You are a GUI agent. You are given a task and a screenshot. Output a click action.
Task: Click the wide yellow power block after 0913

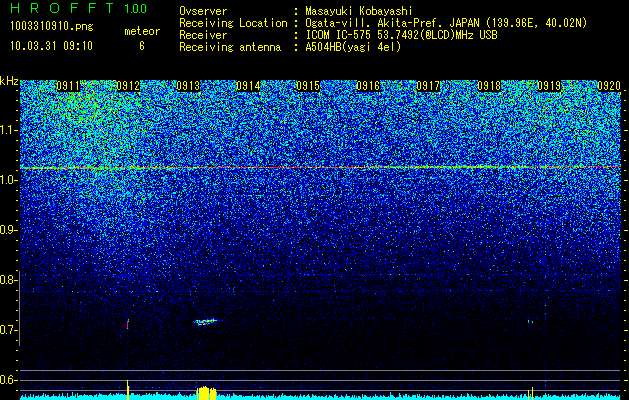(206, 393)
